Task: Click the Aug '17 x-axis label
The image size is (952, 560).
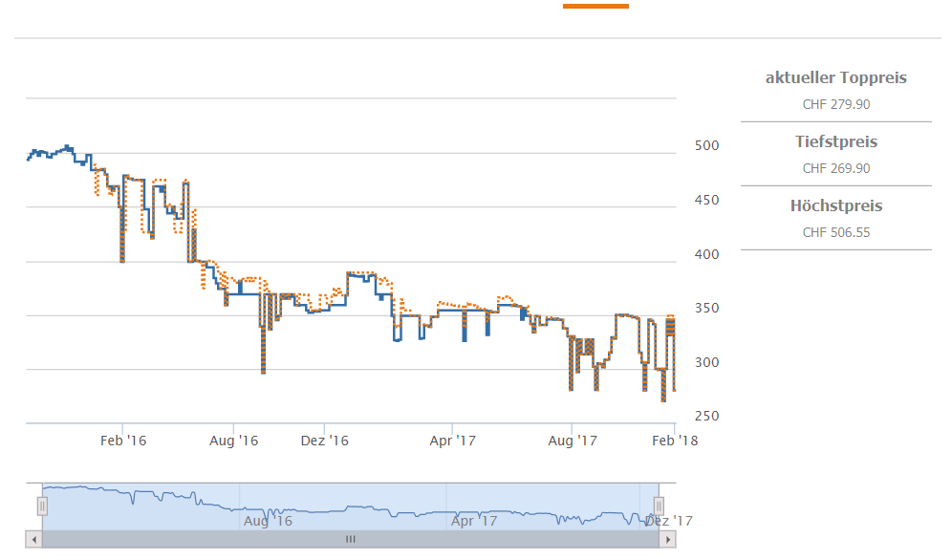Action: point(573,441)
